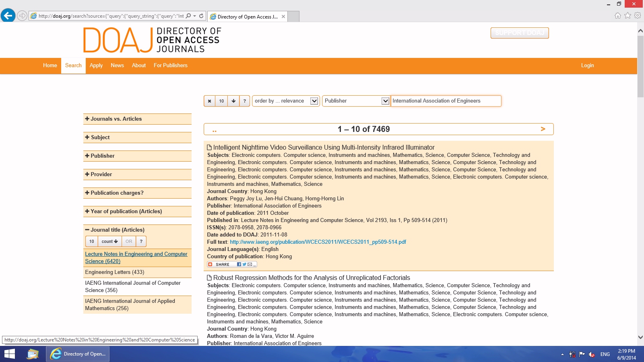644x362 pixels.
Task: Open the full text PDF link for WCECS2011
Action: [x=318, y=242]
